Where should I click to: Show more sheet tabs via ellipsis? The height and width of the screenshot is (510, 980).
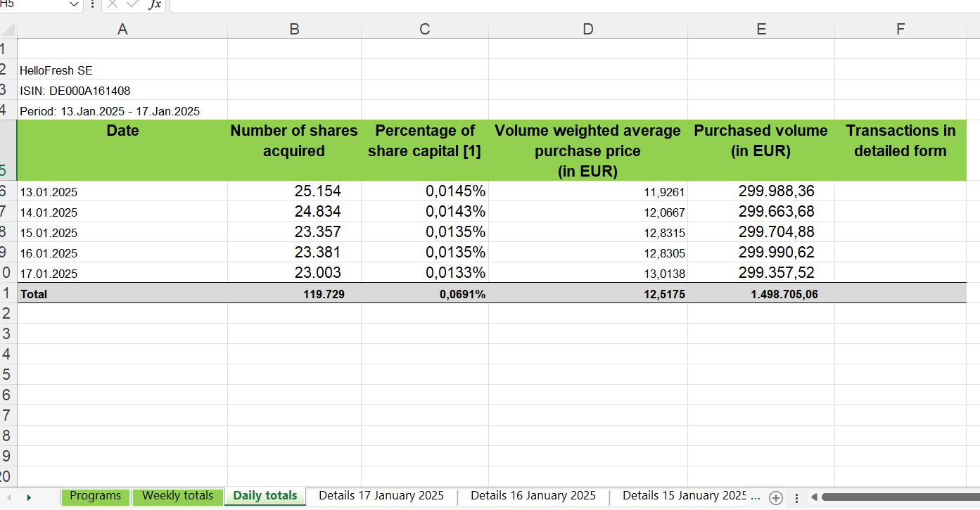pos(756,497)
